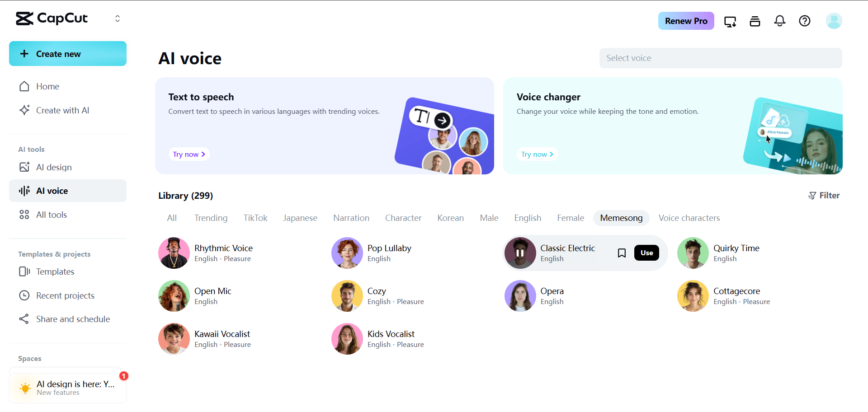Click the Home house icon
The image size is (868, 412).
click(24, 86)
